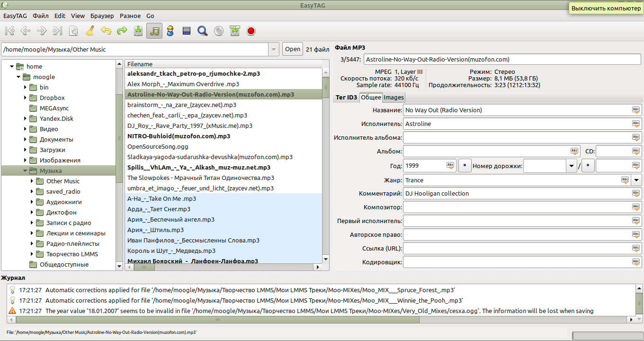The image size is (644, 341).
Task: Save files with the disk icon
Action: coord(138,31)
